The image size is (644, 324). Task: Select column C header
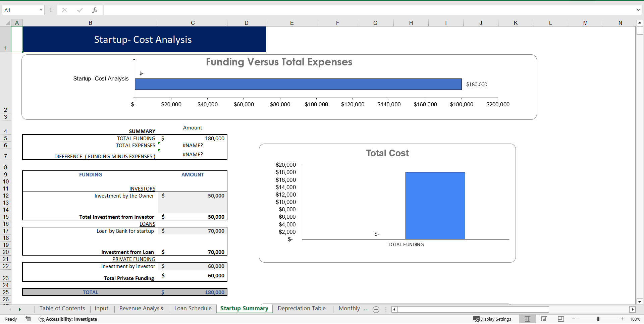click(x=193, y=23)
